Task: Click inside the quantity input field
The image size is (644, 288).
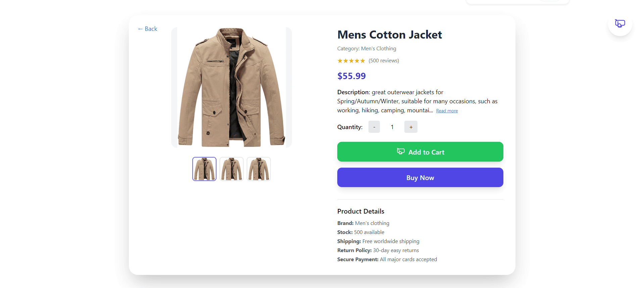Action: click(392, 127)
